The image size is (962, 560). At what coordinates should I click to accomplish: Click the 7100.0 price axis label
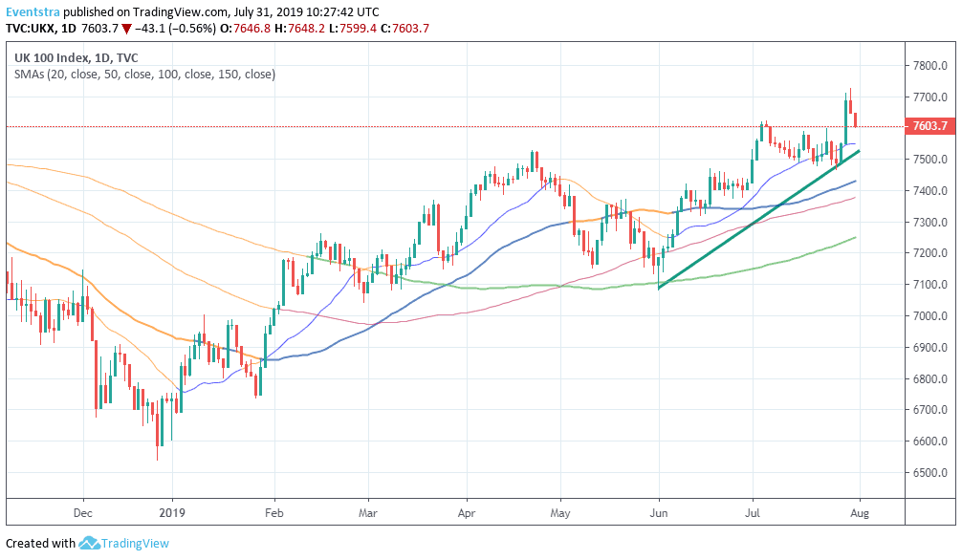[x=930, y=285]
